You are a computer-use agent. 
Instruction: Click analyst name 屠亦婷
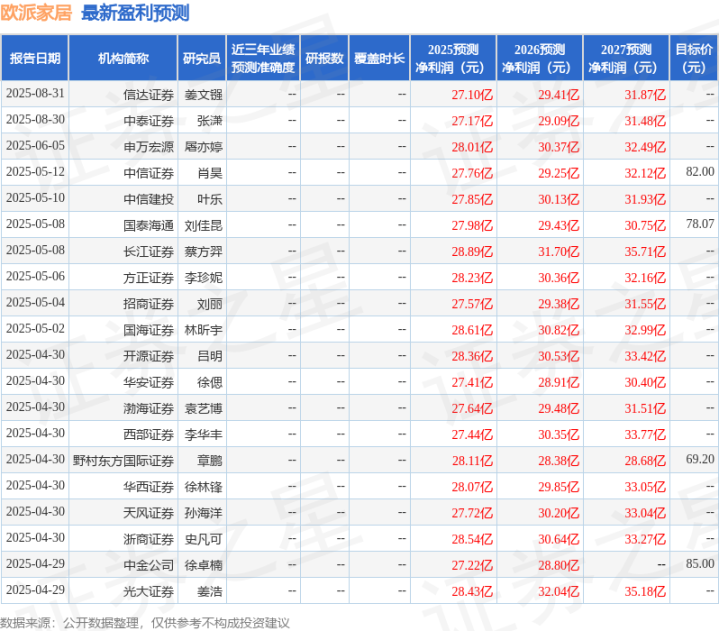[x=203, y=147]
